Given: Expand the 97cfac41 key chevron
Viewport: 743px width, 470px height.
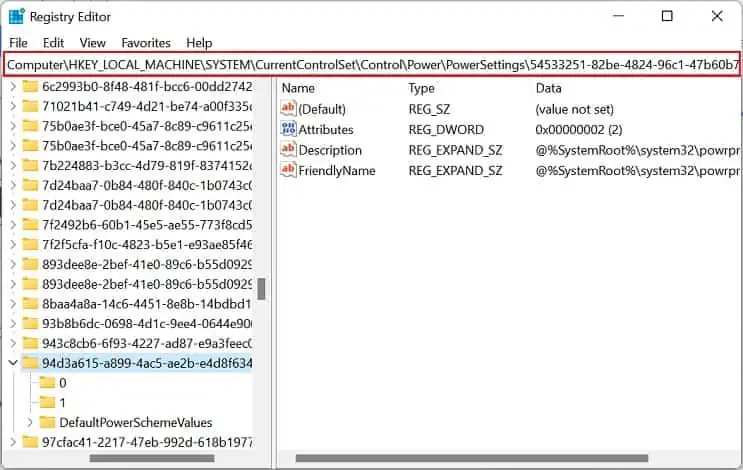Looking at the screenshot, I should click(x=13, y=442).
